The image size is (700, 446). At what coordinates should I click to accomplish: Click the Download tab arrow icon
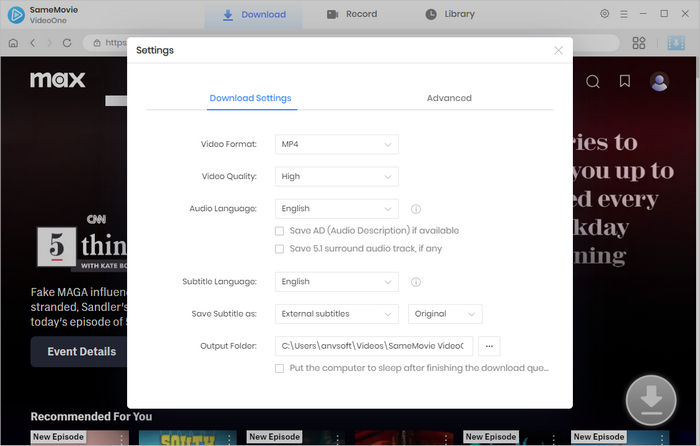[x=228, y=15]
